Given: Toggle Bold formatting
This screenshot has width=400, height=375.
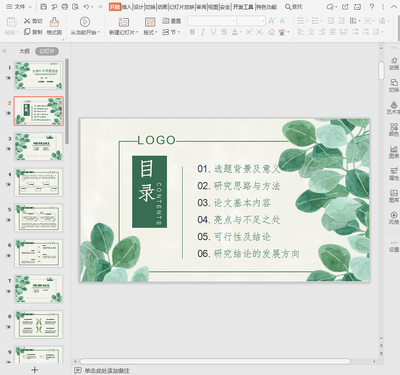Looking at the screenshot, I should coord(192,32).
